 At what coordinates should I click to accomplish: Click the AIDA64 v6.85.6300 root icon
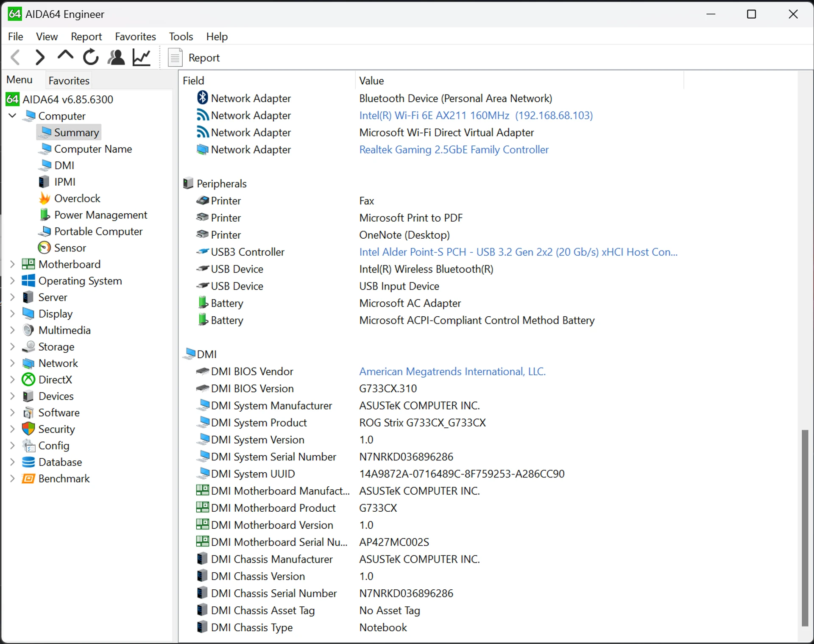12,99
